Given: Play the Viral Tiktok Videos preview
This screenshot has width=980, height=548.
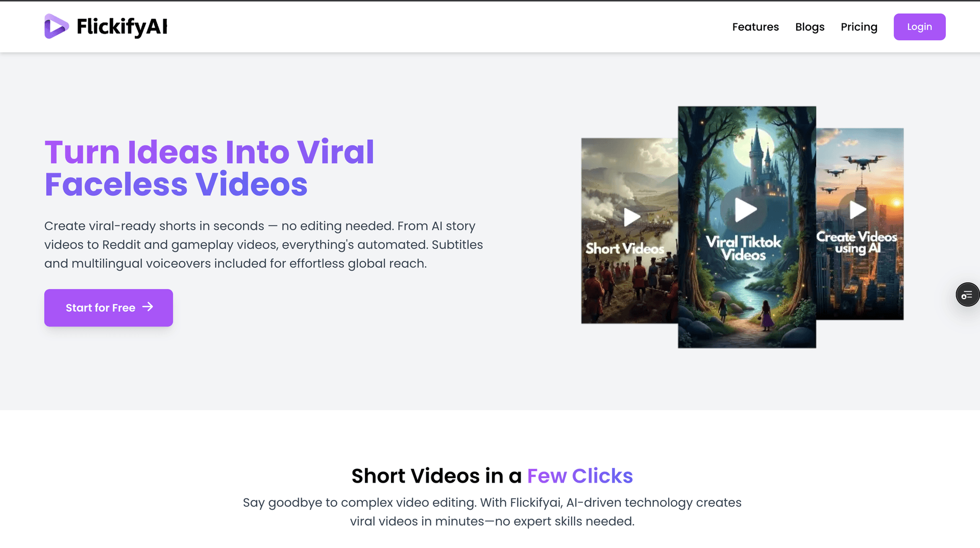Looking at the screenshot, I should 746,210.
